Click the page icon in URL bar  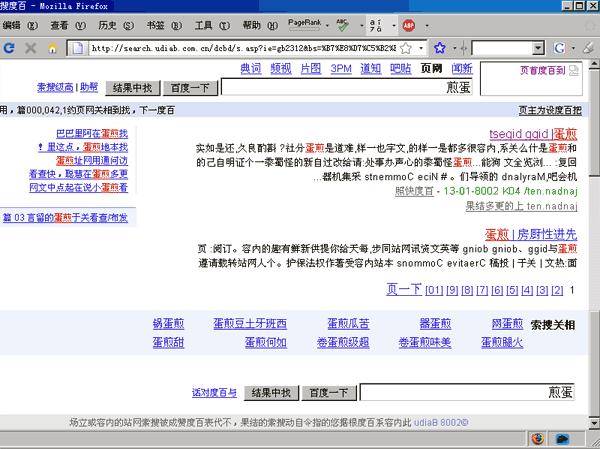coord(78,48)
